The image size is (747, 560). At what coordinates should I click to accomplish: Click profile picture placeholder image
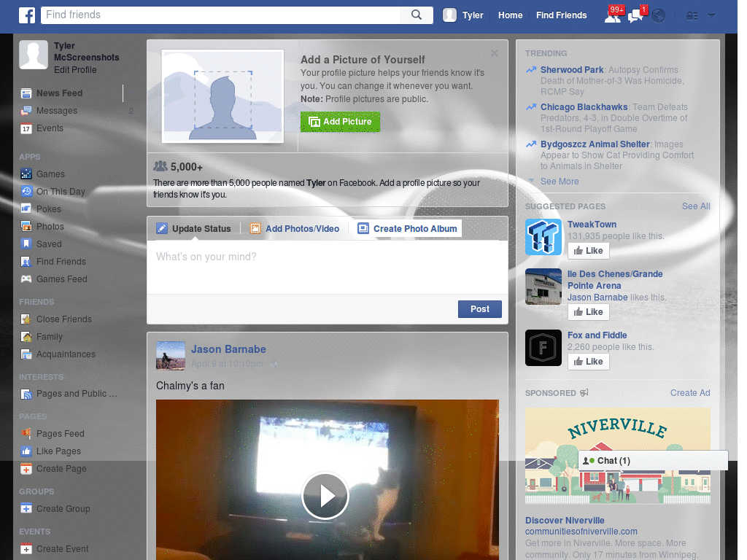(222, 96)
